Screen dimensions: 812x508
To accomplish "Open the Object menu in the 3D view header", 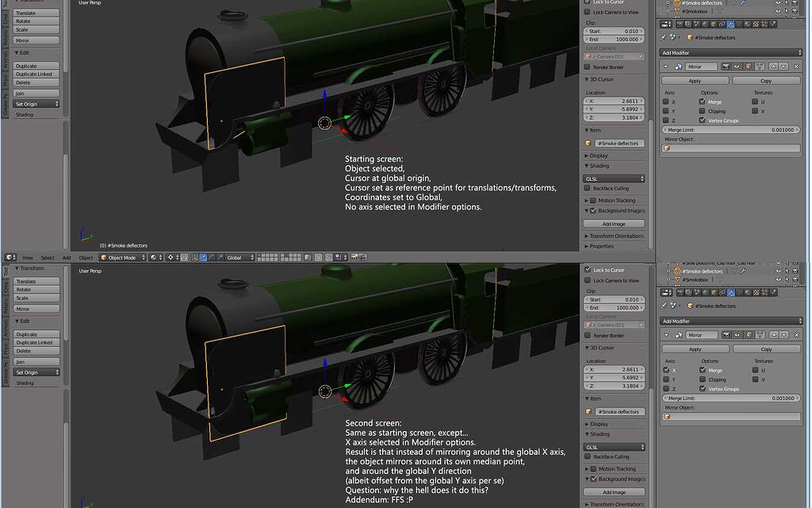I will (86, 258).
